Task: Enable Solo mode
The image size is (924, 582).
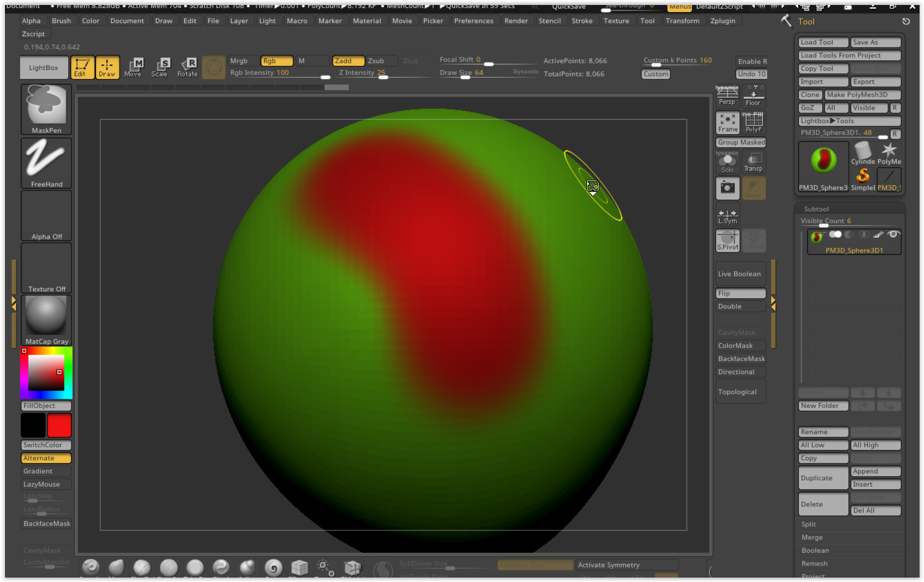Action: tap(727, 163)
